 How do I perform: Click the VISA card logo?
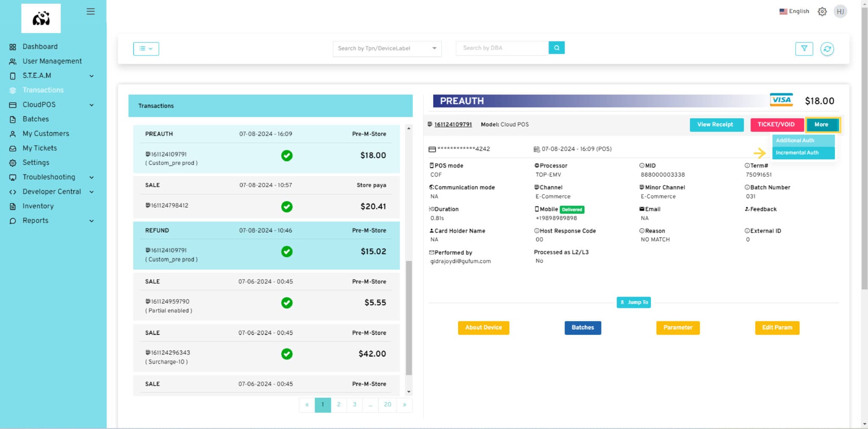[x=781, y=100]
